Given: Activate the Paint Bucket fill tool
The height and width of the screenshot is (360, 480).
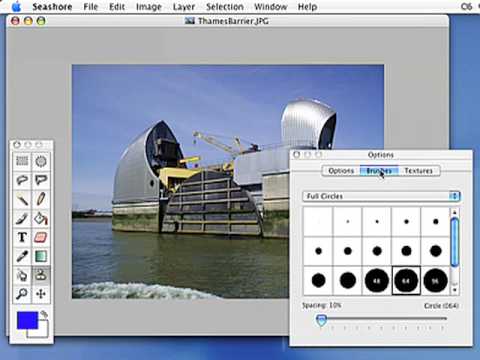Looking at the screenshot, I should click(x=41, y=218).
